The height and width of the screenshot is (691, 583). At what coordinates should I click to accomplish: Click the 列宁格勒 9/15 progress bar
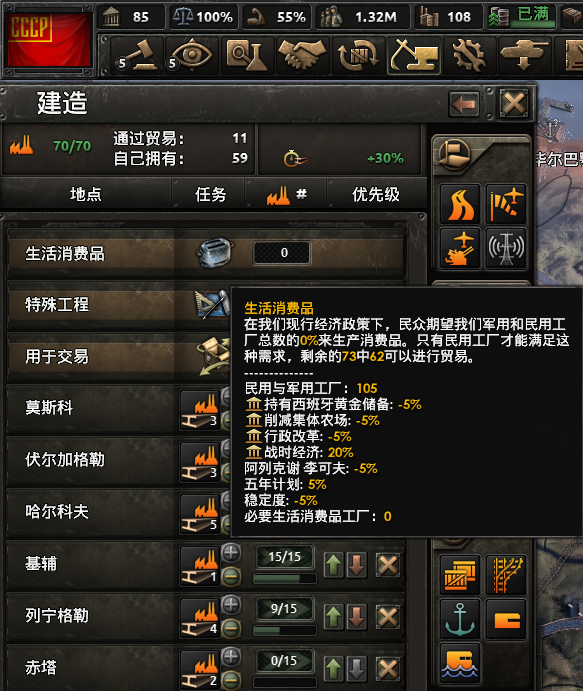(285, 630)
